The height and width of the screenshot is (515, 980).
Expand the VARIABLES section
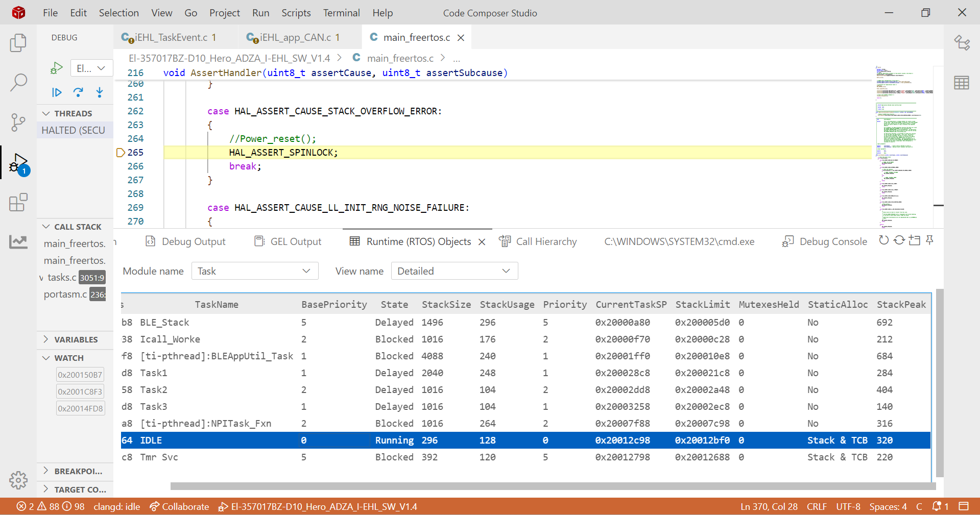point(76,339)
